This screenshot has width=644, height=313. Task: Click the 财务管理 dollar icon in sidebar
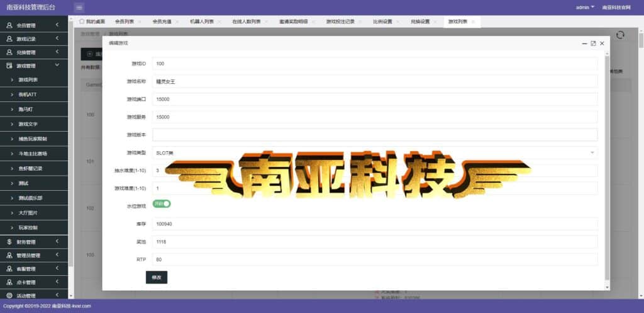tap(9, 242)
